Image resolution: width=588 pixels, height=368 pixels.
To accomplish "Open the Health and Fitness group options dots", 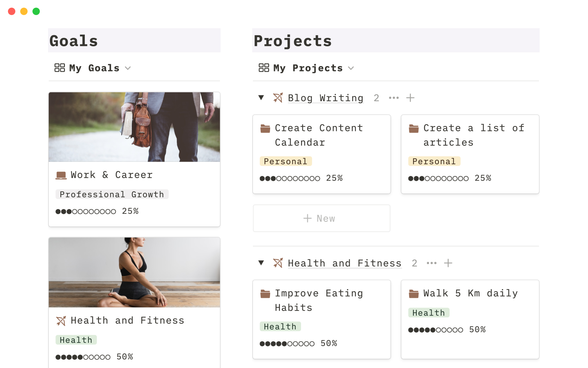I will (432, 263).
